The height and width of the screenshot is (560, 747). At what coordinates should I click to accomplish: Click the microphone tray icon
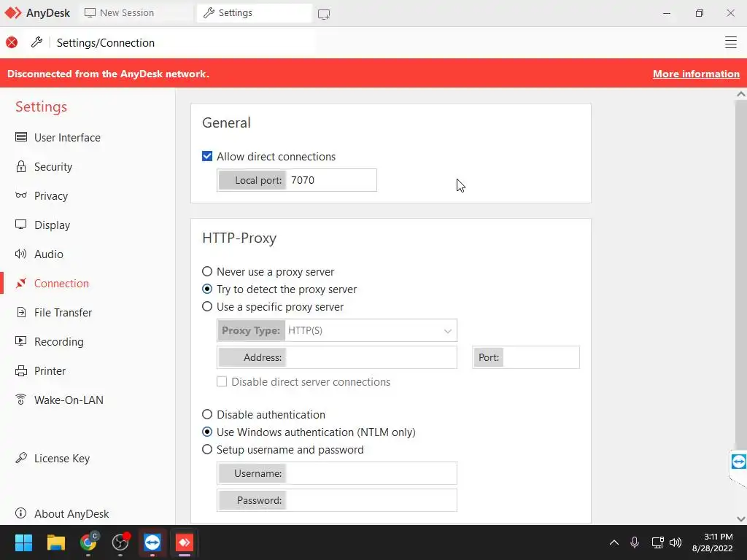pos(634,542)
